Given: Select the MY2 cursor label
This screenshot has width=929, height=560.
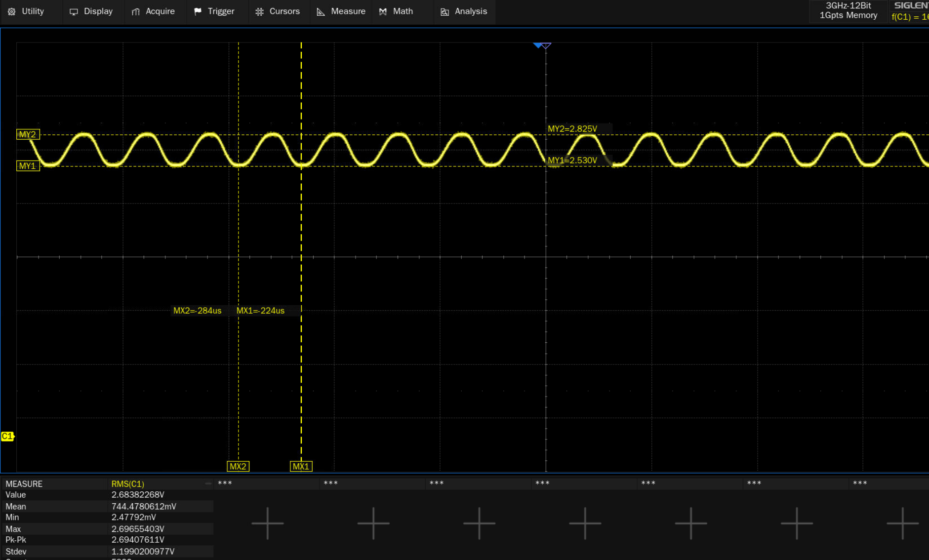Looking at the screenshot, I should (28, 134).
